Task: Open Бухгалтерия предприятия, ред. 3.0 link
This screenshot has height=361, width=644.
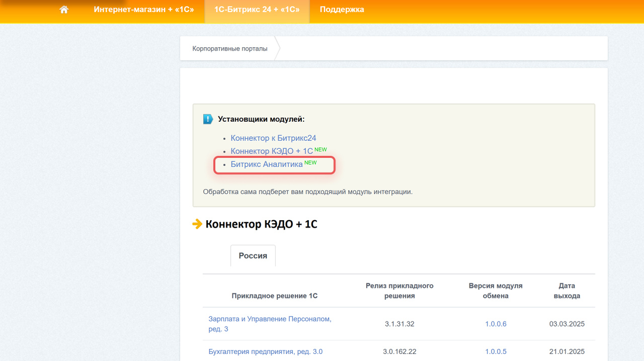Action: click(x=266, y=351)
